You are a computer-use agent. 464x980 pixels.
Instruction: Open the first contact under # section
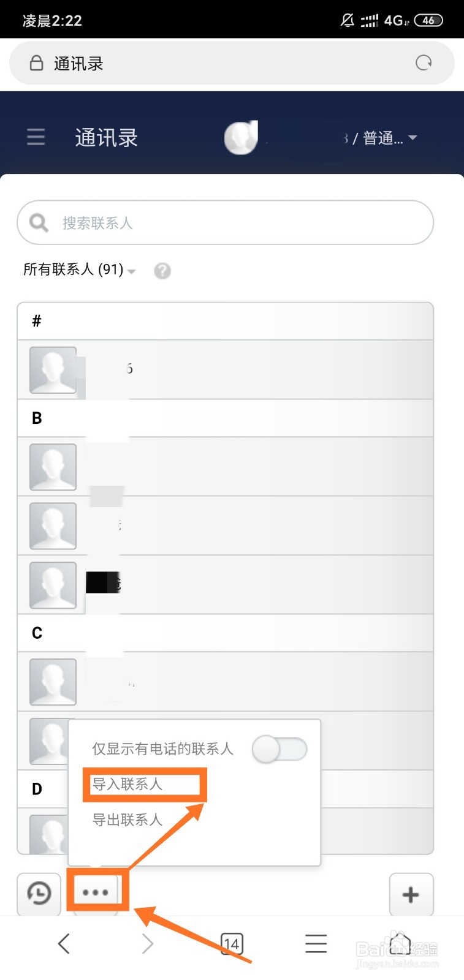pos(225,370)
